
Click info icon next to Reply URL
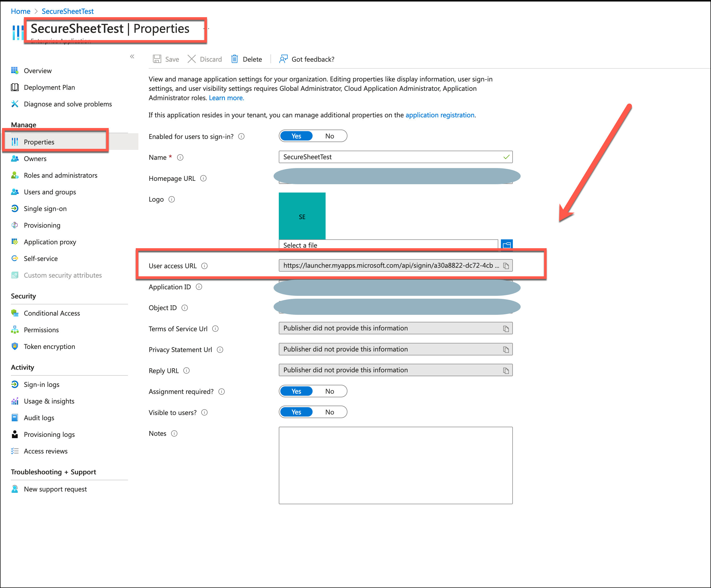click(186, 370)
